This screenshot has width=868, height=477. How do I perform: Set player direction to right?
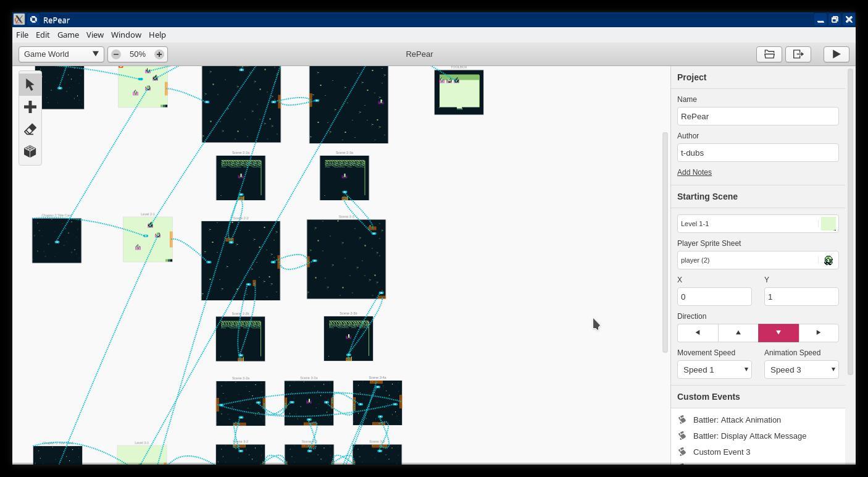tap(818, 332)
